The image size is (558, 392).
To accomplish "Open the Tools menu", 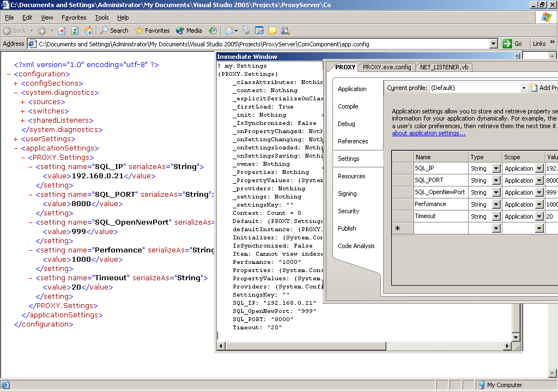I will pos(102,17).
